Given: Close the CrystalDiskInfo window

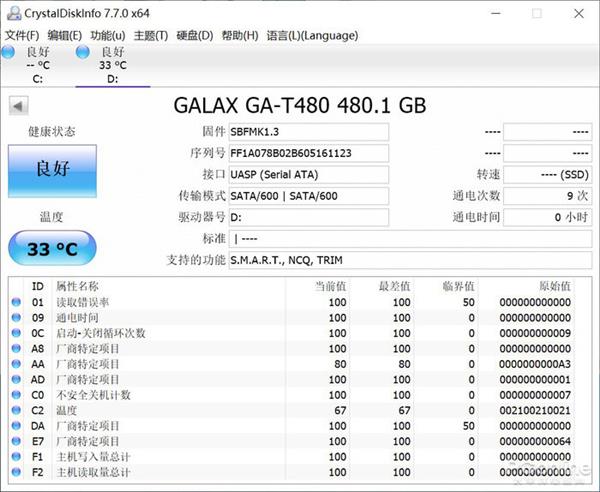Looking at the screenshot, I should (x=579, y=13).
